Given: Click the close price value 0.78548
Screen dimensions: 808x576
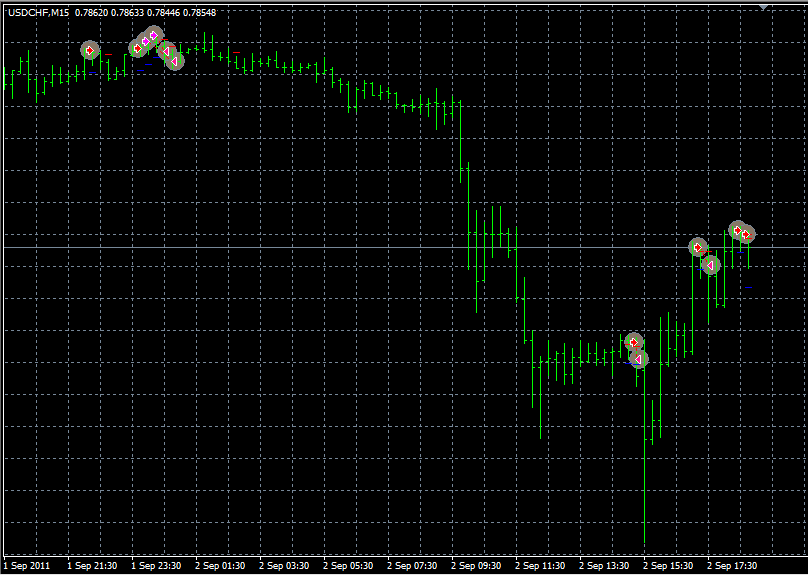Looking at the screenshot, I should point(199,12).
